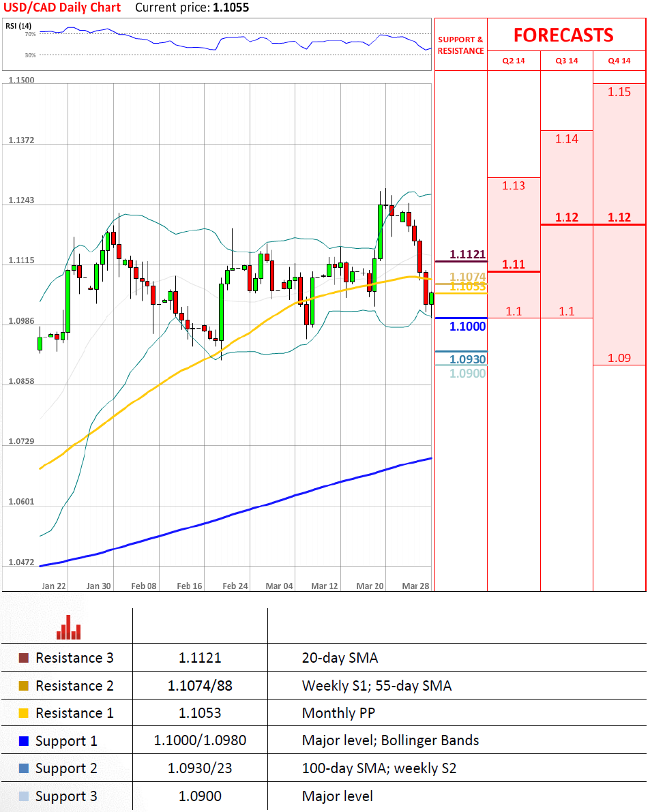
Task: Click the 1.15 forecast value
Action: [619, 92]
